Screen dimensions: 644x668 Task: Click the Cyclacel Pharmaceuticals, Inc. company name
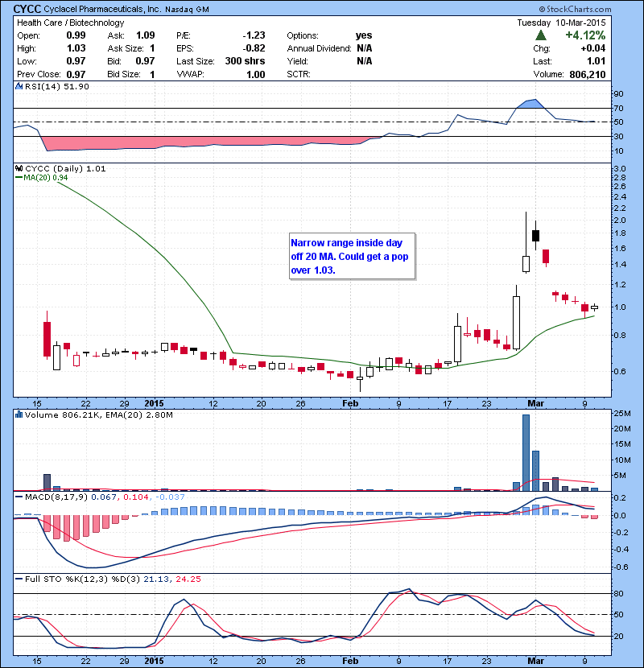(102, 9)
